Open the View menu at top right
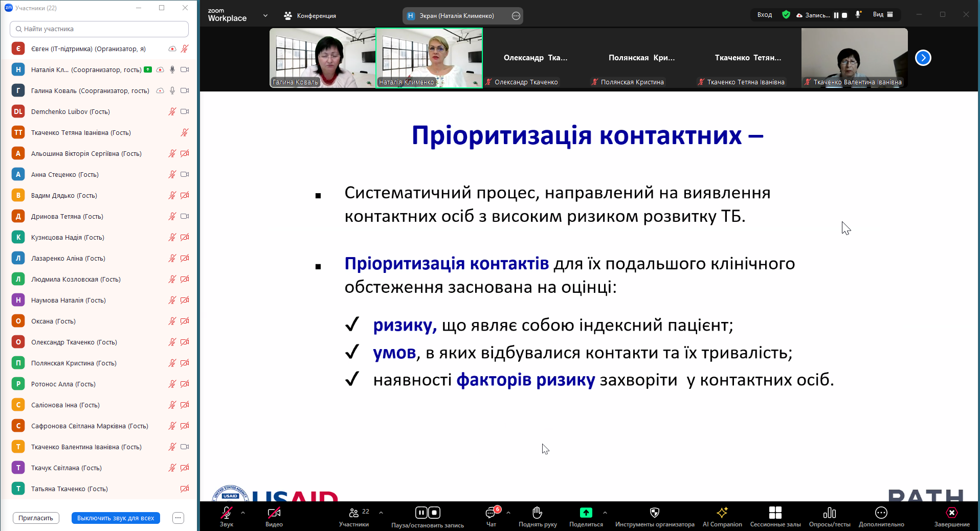Screen dimensions: 980x531 pos(883,15)
